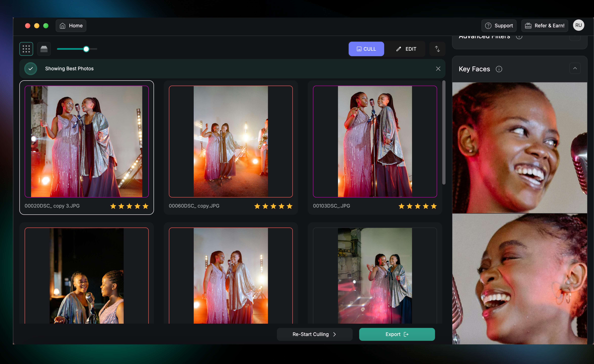Viewport: 594px width, 364px height.
Task: Switch to the EDIT tab
Action: tap(406, 49)
